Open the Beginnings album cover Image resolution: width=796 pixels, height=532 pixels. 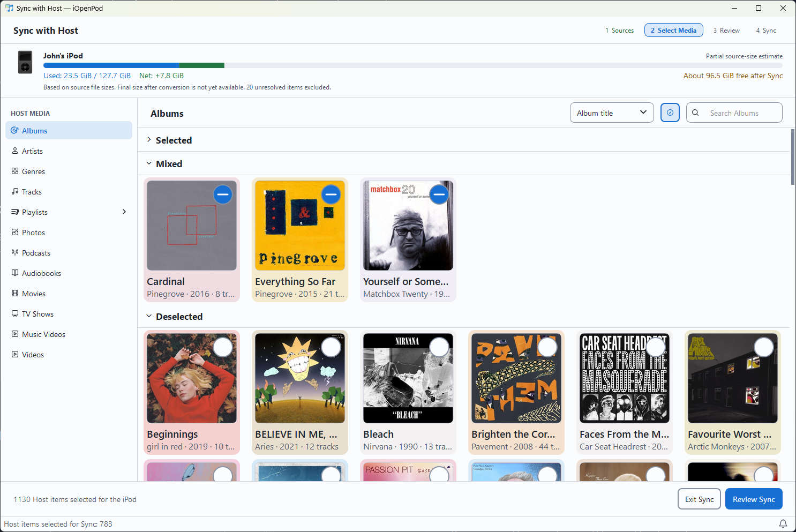coord(192,378)
